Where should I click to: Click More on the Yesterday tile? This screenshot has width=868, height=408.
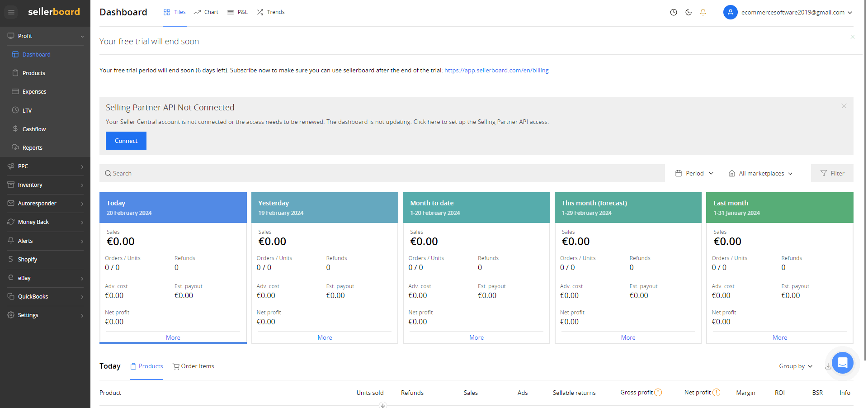[325, 337]
